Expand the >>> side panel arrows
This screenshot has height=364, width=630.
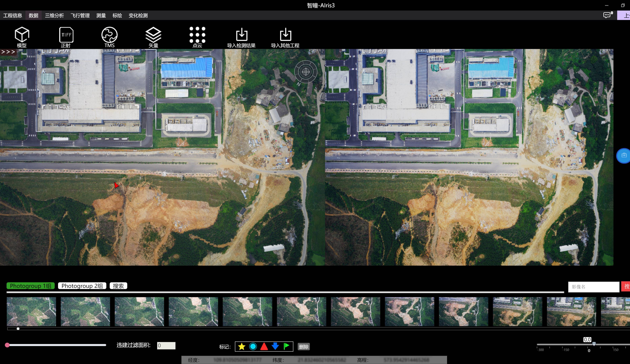pos(8,52)
